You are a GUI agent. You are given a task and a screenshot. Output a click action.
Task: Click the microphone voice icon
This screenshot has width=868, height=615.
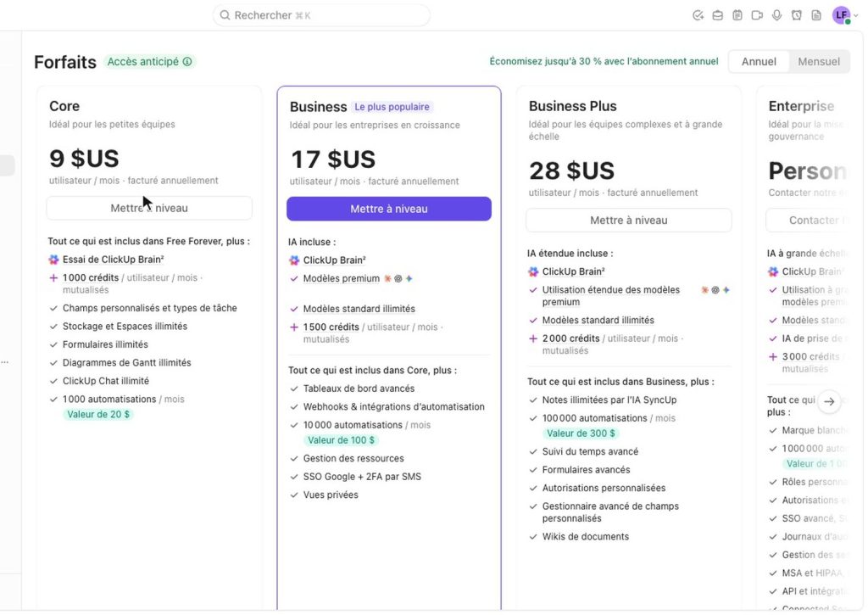776,15
